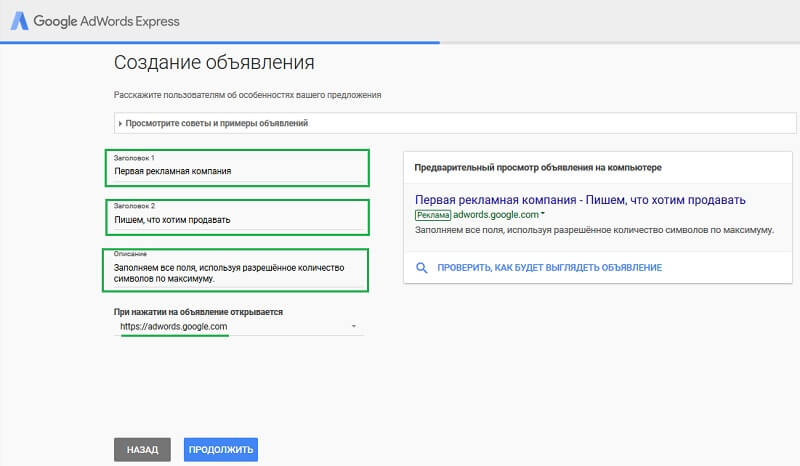Screen dimensions: 800x466
Task: Click the Создание объявления heading
Action: 214,63
